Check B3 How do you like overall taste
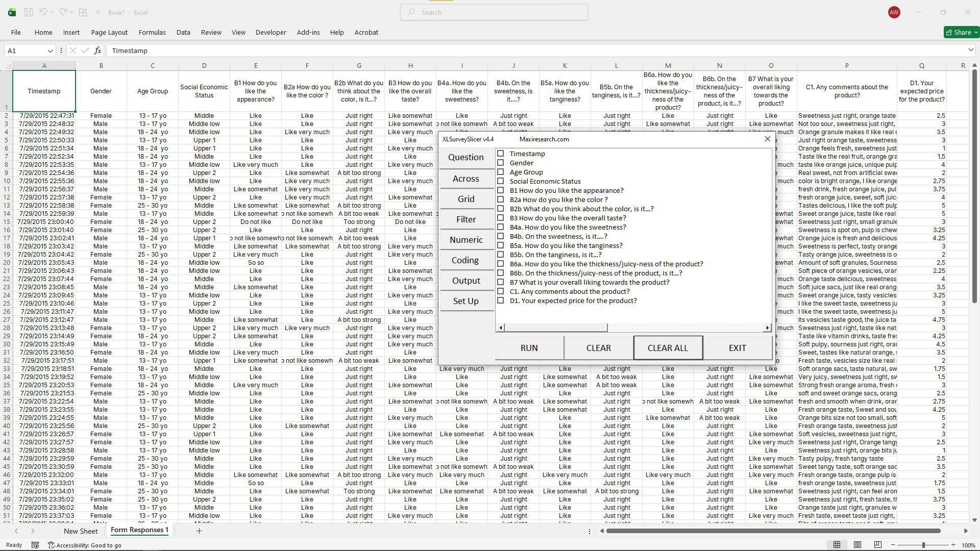The width and height of the screenshot is (980, 551). tap(500, 218)
